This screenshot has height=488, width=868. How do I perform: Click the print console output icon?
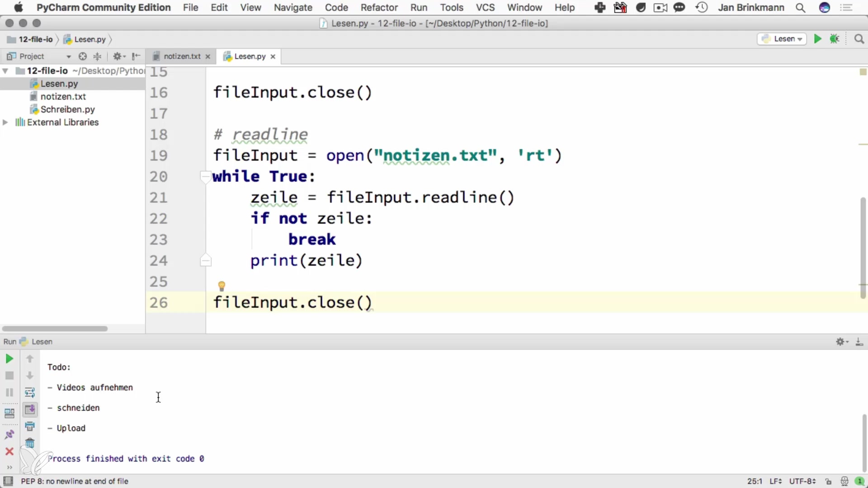[30, 426]
